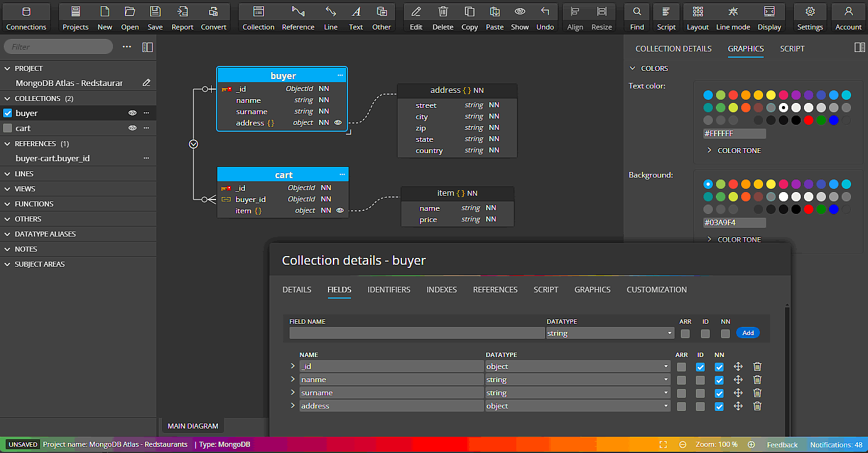Image resolution: width=868 pixels, height=453 pixels.
Task: Click the sidebar Filter input
Action: [58, 46]
